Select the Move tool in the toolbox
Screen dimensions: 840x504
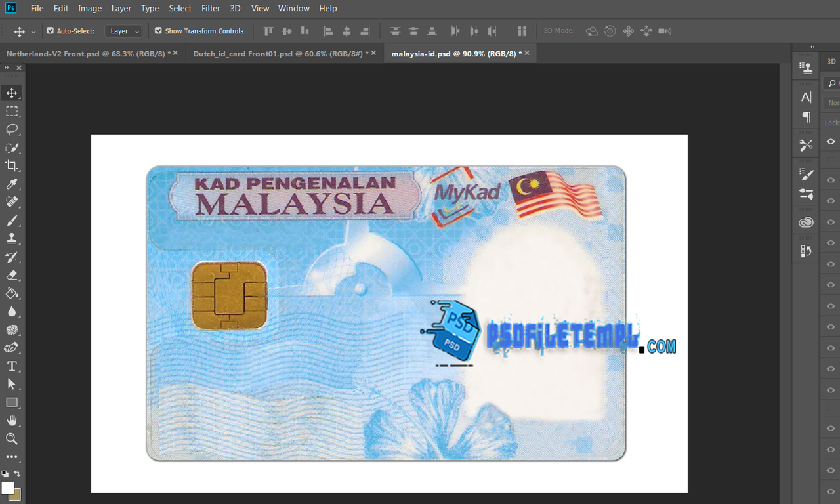point(12,93)
